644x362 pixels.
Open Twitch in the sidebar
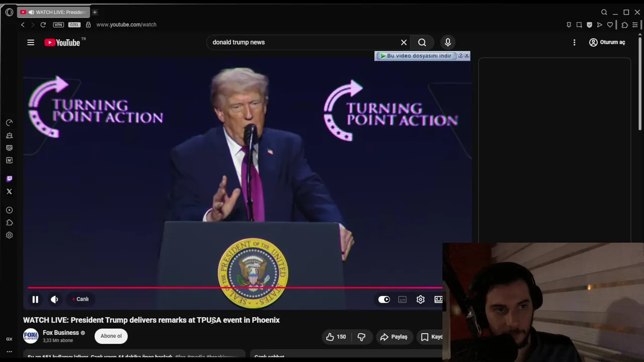9,178
